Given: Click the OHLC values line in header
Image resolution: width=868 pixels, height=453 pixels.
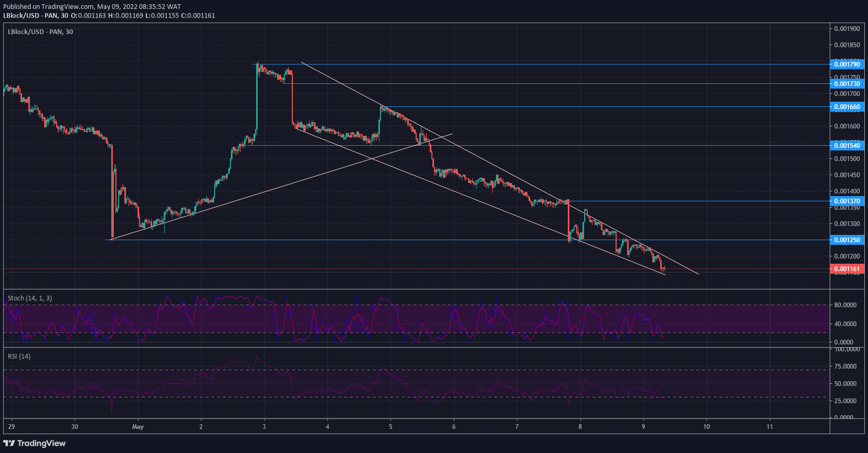Looking at the screenshot, I should coord(143,16).
